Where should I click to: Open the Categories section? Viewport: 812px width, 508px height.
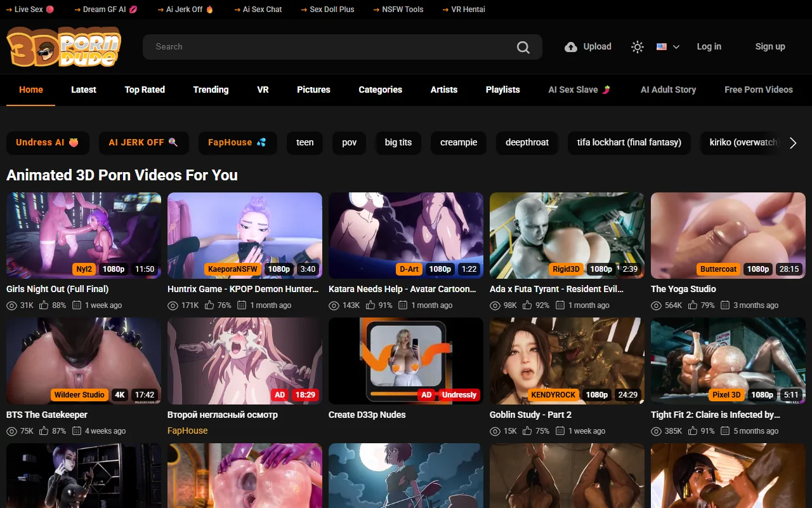[x=380, y=90]
